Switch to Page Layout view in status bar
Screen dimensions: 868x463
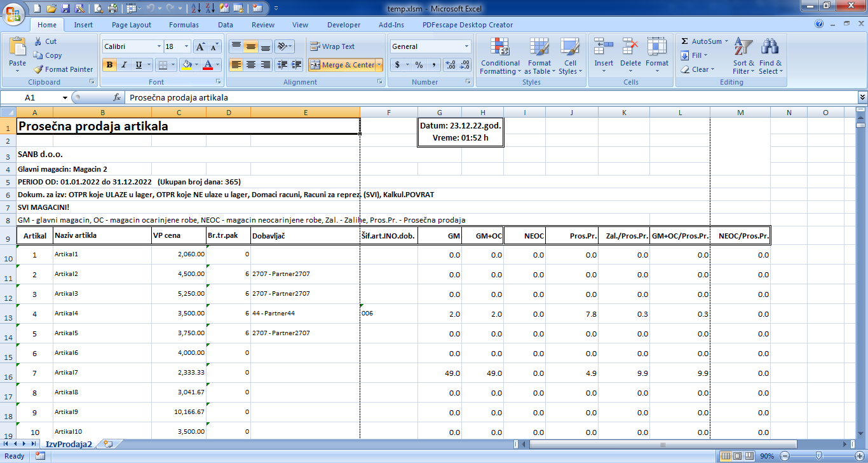click(737, 456)
